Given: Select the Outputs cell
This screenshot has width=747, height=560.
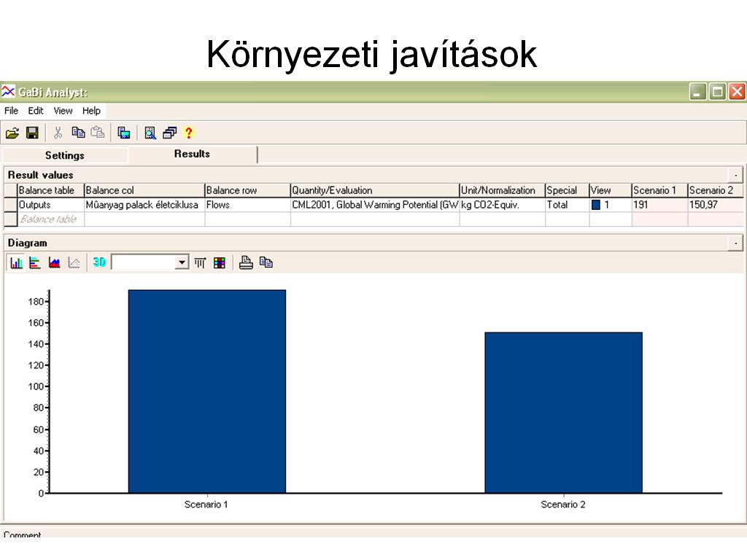Looking at the screenshot, I should 50,205.
